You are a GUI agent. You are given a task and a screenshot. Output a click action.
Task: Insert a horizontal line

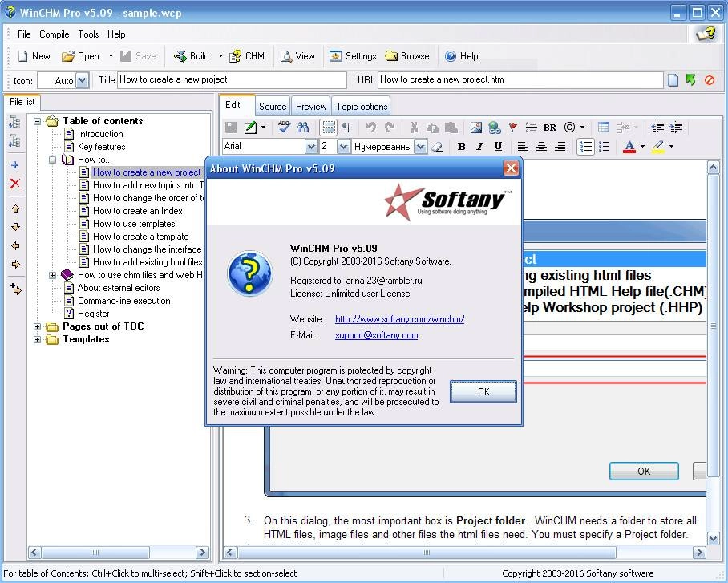[x=531, y=127]
